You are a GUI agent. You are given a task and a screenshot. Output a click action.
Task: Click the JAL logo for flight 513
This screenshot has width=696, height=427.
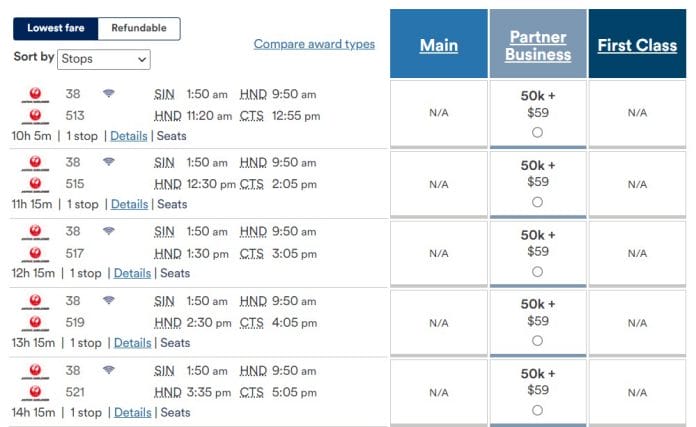(x=35, y=116)
